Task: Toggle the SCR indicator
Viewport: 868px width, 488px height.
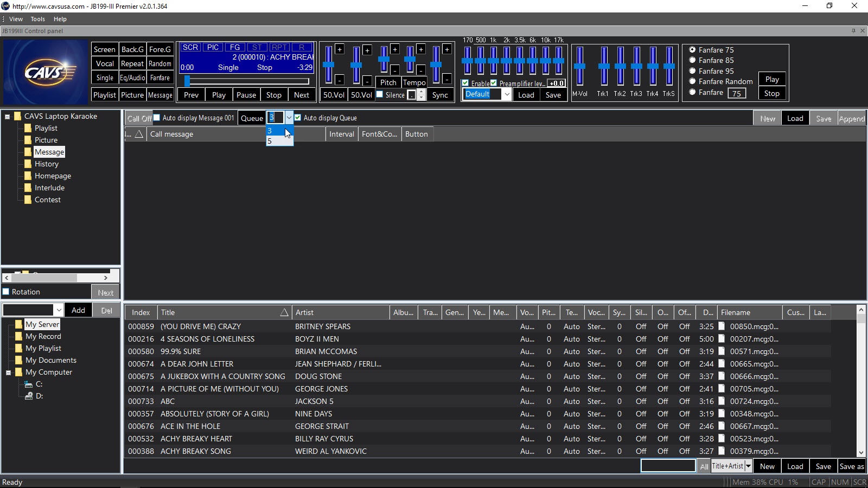Action: point(190,47)
